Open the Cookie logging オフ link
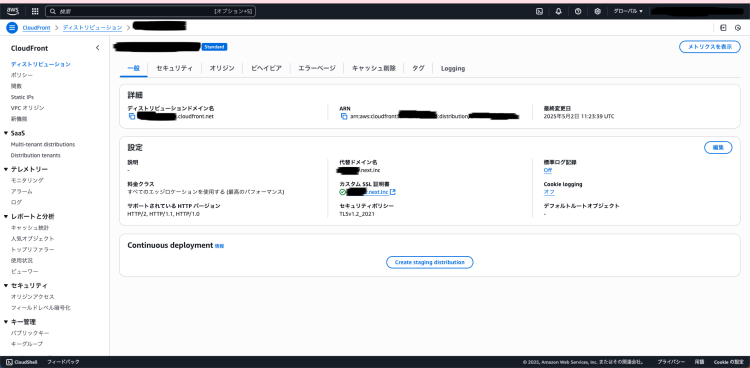Screen dimensions: 750x368 pos(549,192)
